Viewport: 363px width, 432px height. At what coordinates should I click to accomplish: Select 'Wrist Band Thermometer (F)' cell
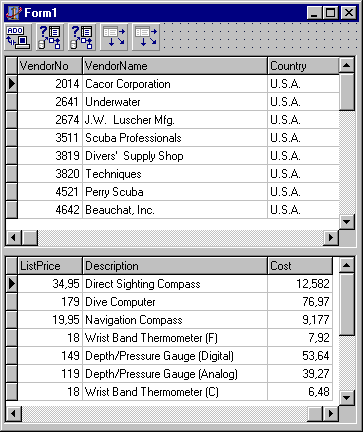click(175, 338)
